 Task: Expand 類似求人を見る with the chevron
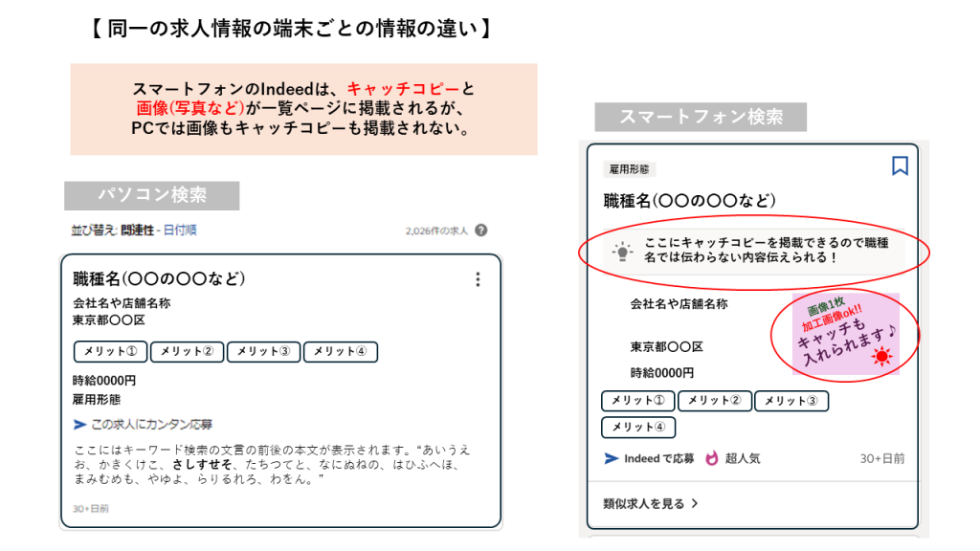(695, 503)
